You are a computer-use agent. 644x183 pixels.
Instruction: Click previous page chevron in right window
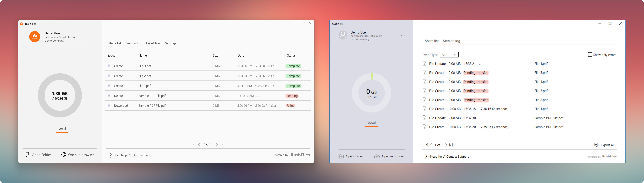(x=431, y=145)
